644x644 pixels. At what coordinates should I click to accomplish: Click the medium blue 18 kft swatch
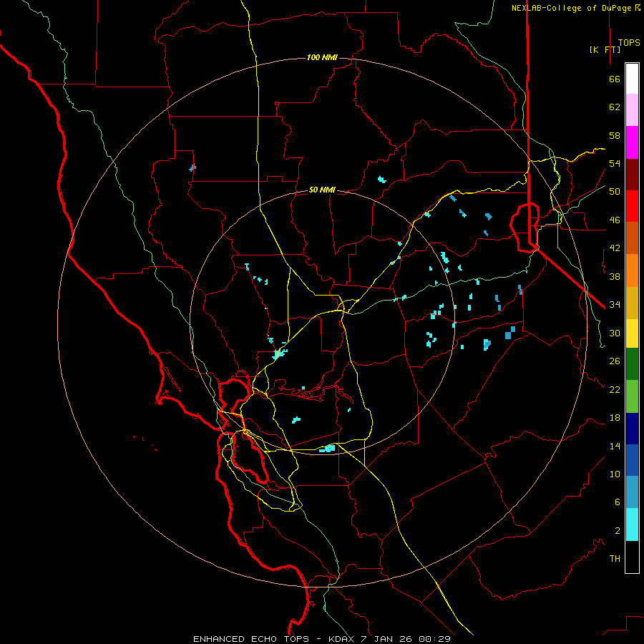pyautogui.click(x=632, y=460)
